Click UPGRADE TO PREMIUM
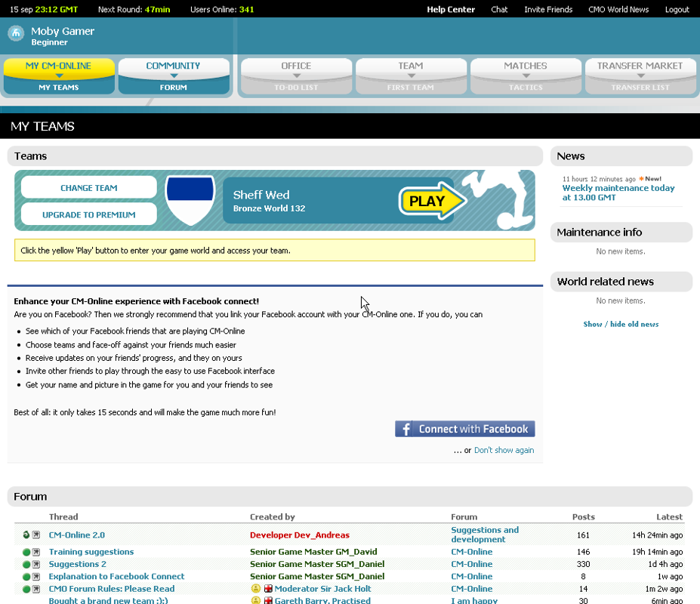700x604 pixels. click(x=88, y=214)
